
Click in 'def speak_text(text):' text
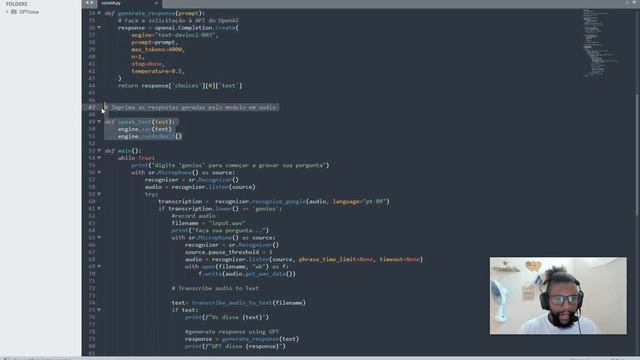coord(140,122)
